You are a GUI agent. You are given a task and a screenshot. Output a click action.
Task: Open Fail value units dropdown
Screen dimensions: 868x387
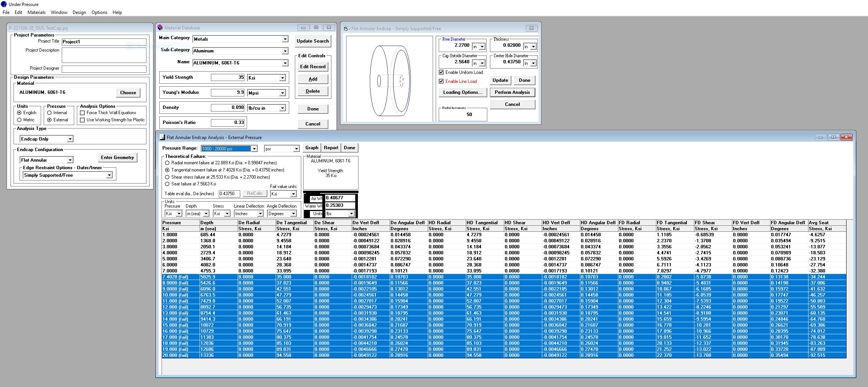(x=293, y=194)
